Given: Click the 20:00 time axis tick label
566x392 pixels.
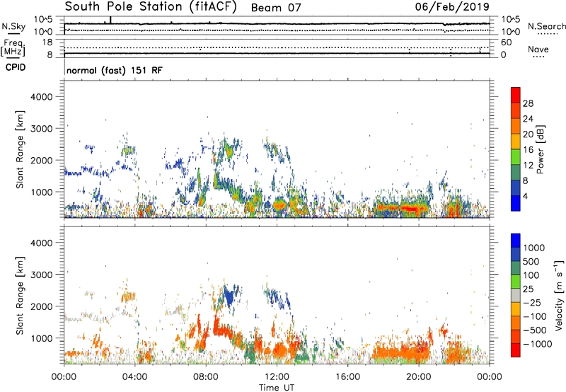Looking at the screenshot, I should [x=418, y=377].
